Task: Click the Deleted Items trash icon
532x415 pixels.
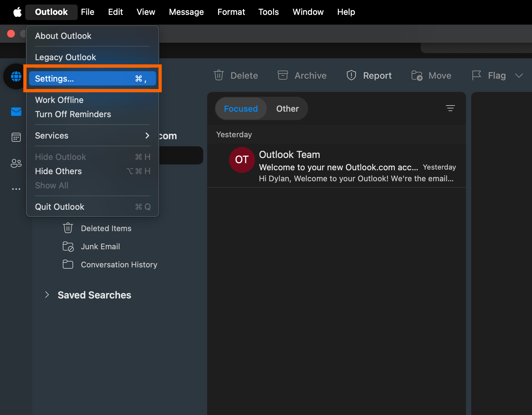Action: 68,228
